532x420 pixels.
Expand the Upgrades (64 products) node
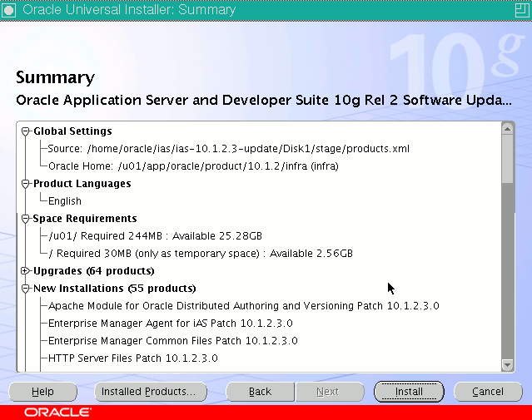coord(25,271)
